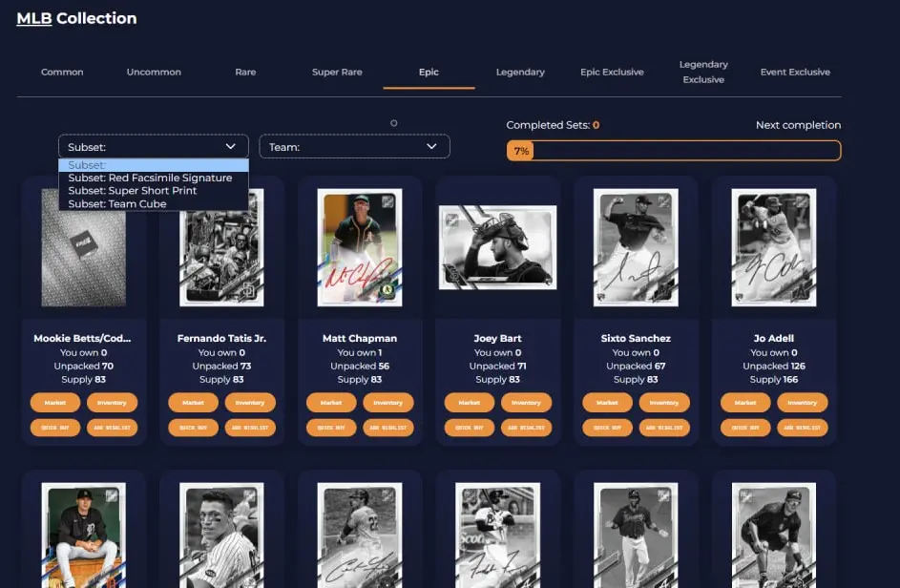Open the Matt Chapman card image

tap(360, 247)
